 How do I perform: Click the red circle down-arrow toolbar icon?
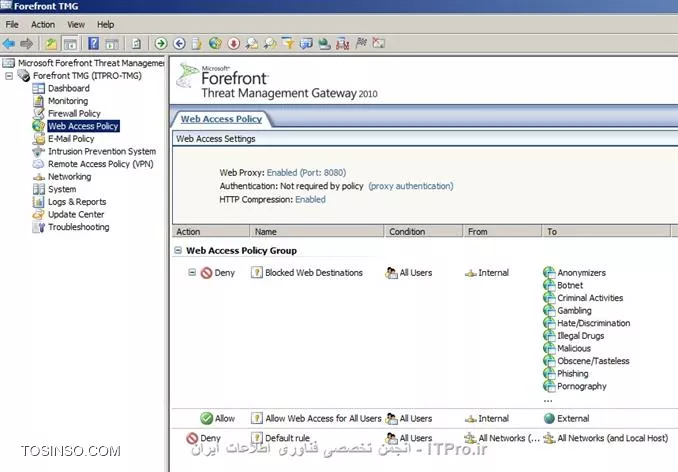click(233, 44)
